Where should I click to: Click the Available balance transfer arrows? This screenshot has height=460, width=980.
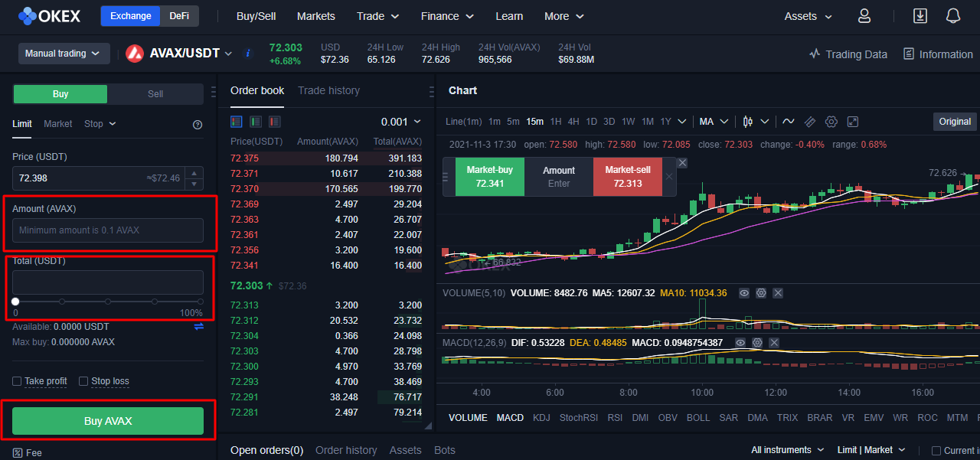[x=199, y=327]
